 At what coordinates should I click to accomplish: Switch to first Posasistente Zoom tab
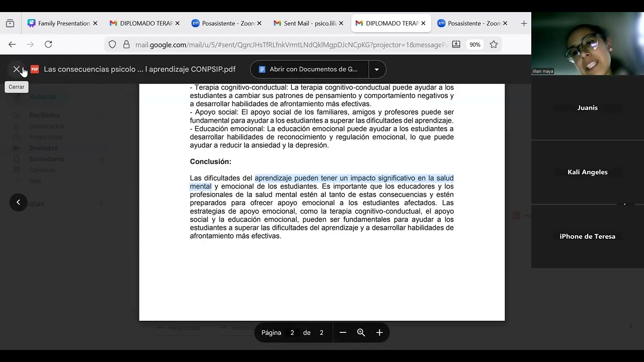[227, 23]
